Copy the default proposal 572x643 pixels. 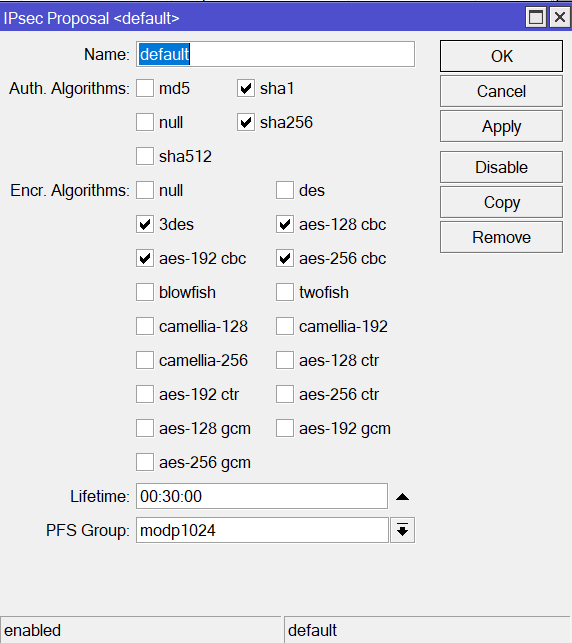click(501, 202)
